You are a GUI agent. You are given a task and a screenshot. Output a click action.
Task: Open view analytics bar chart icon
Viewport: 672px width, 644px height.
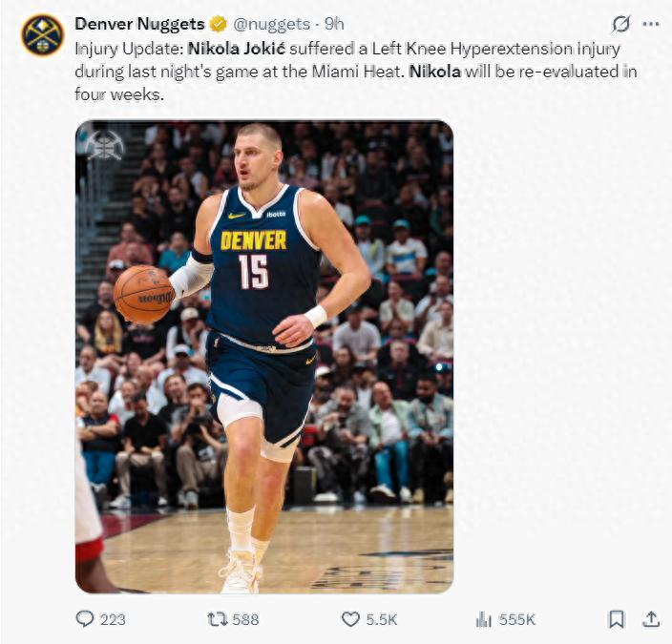tap(483, 619)
